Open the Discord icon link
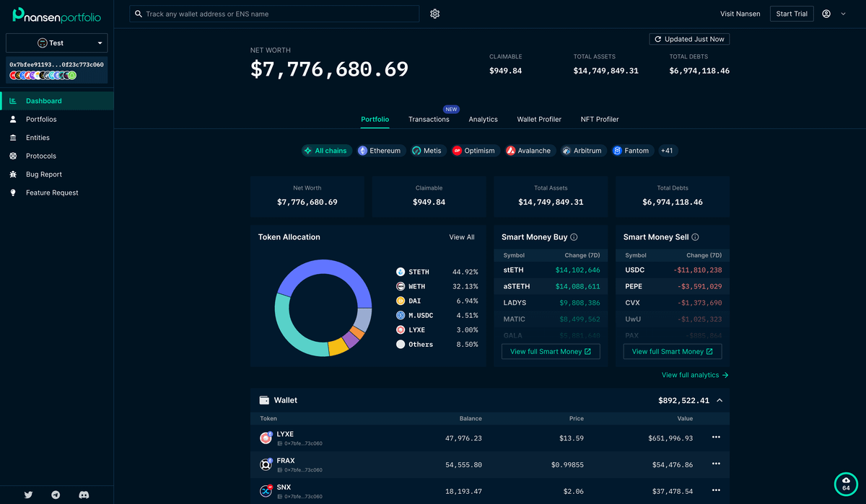Viewport: 866px width, 504px height. click(x=84, y=495)
